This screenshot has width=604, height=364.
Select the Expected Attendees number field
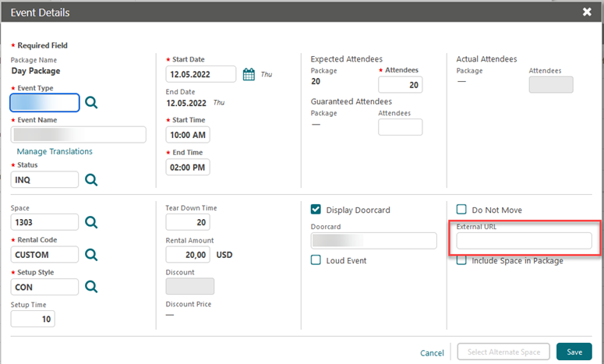tap(401, 85)
